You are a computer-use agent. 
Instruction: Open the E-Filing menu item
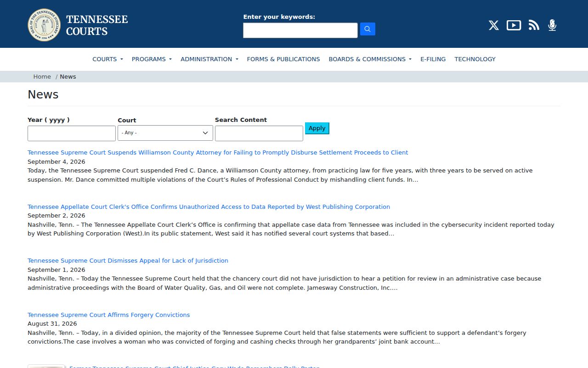point(433,59)
